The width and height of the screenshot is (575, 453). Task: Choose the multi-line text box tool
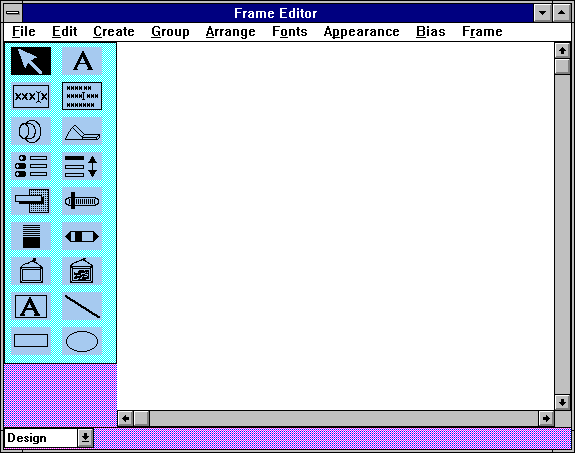coord(82,96)
